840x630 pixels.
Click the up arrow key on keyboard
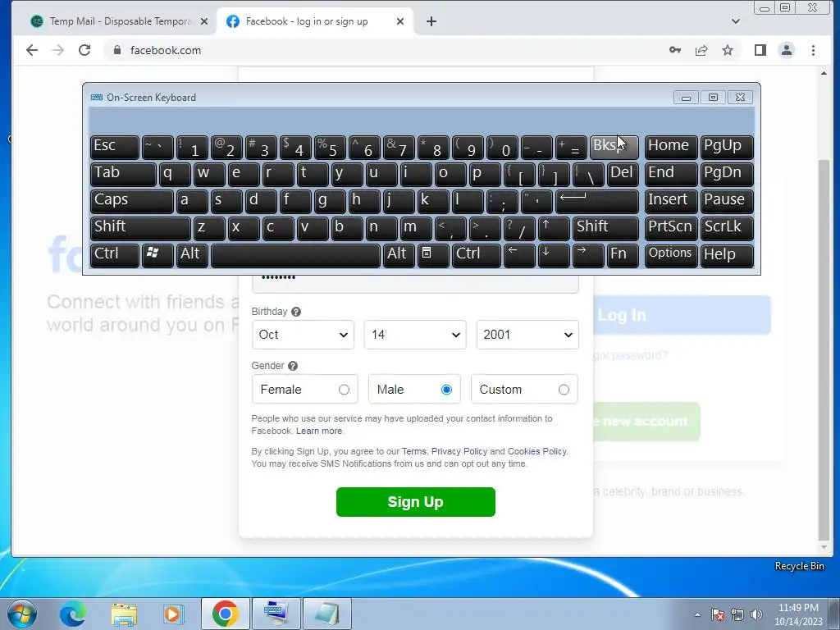tap(554, 228)
